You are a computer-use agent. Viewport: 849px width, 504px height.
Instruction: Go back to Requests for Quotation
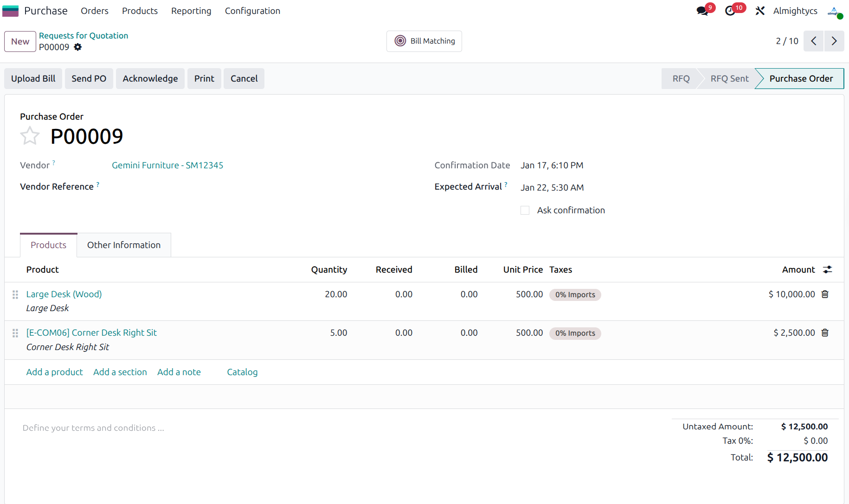(84, 35)
